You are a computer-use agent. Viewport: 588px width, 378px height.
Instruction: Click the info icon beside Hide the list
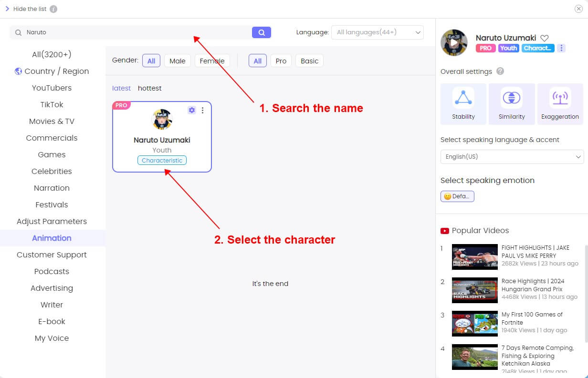pos(53,9)
